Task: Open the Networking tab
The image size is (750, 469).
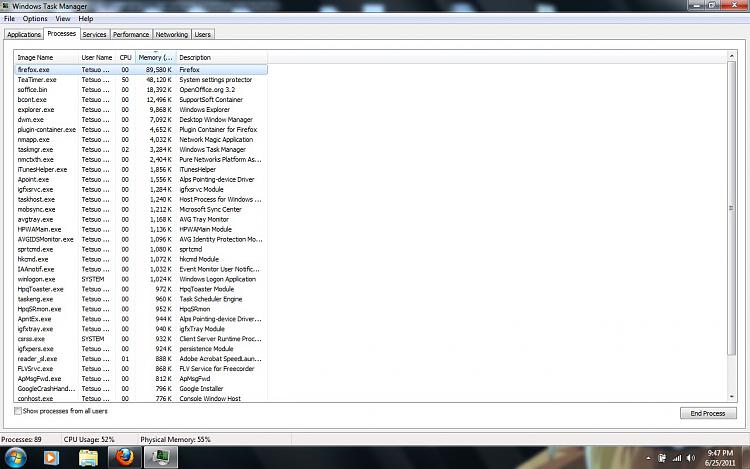Action: click(171, 34)
